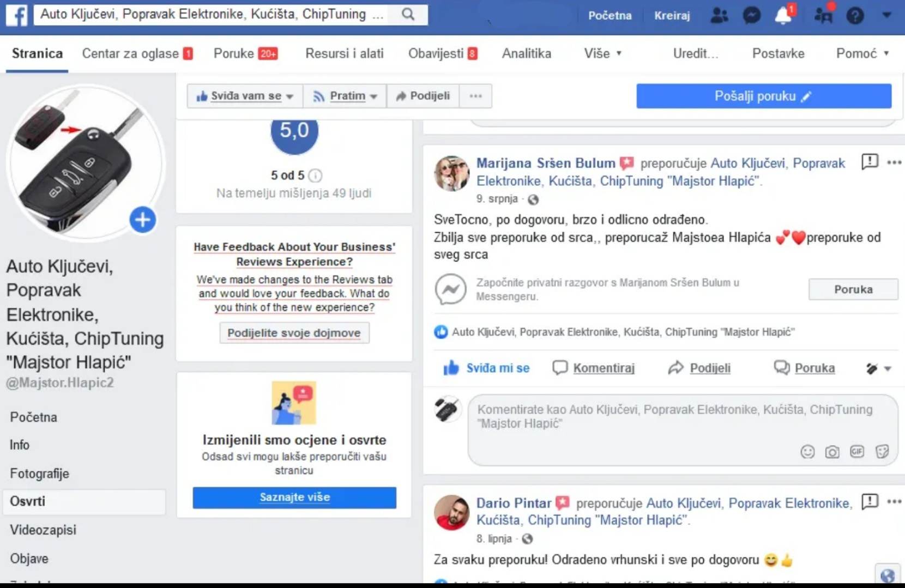Click Komentiraj on Marijana's review
Viewport: 905px width, 588px height.
594,368
